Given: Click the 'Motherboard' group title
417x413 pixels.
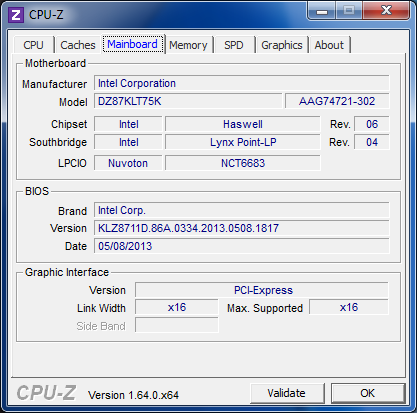Looking at the screenshot, I should pyautogui.click(x=55, y=63).
